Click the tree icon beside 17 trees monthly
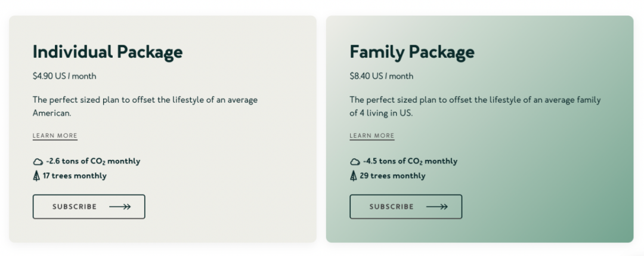Screen dimensions: 644x256 [x=36, y=176]
